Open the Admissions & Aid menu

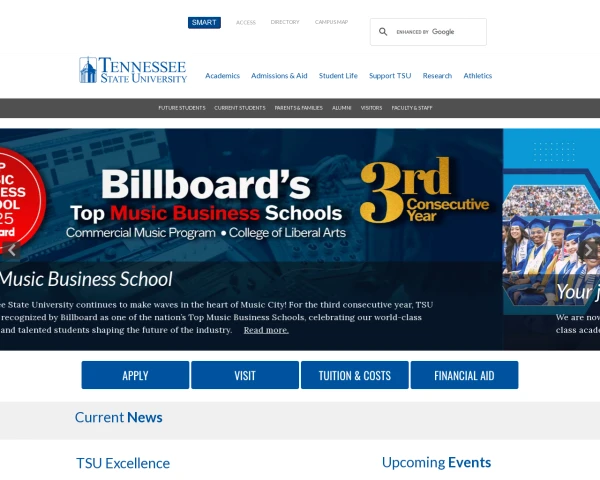pos(279,76)
